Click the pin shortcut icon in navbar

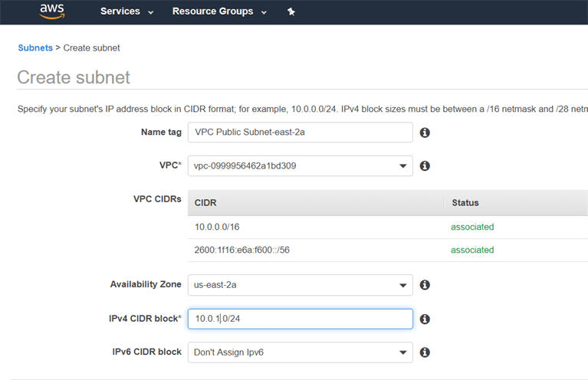(291, 12)
